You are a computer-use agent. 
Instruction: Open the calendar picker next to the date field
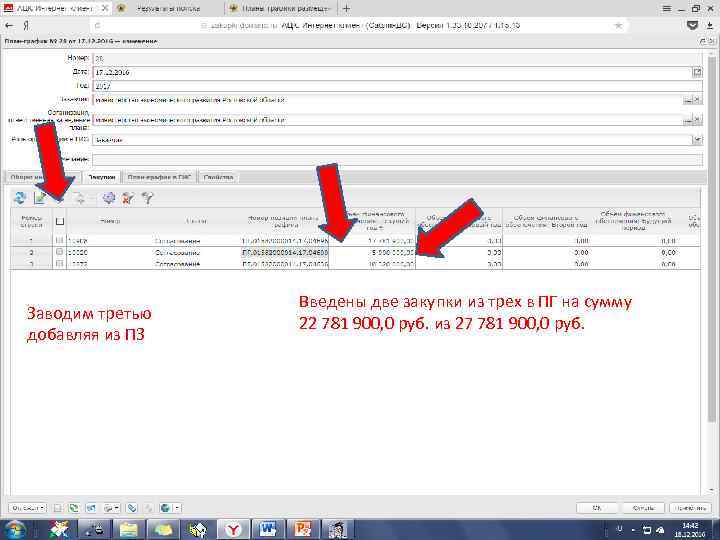coord(697,72)
